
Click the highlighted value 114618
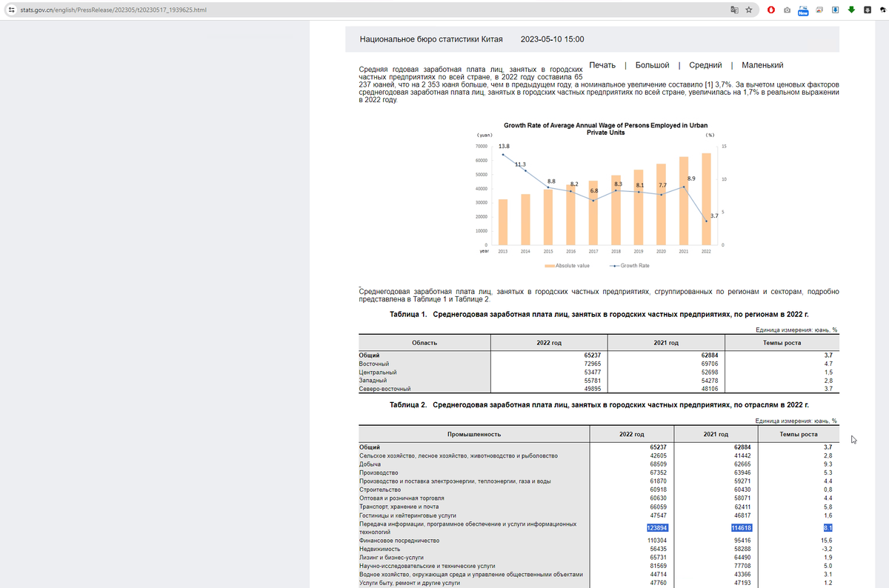click(742, 527)
